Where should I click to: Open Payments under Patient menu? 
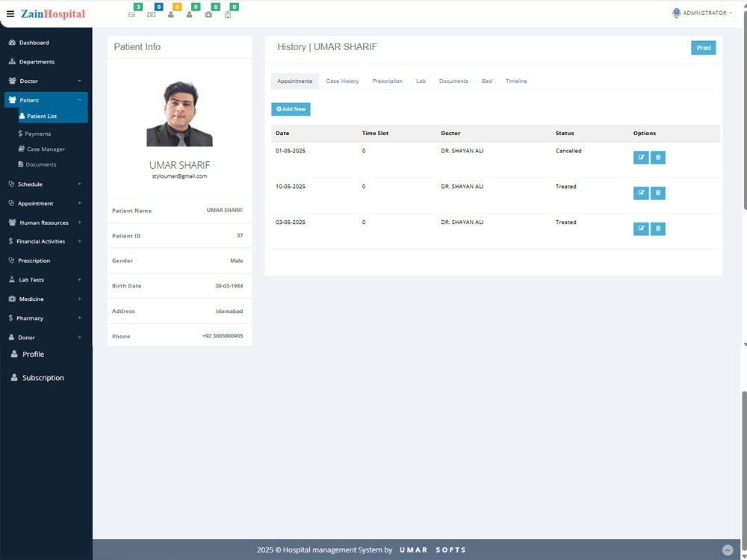click(34, 134)
